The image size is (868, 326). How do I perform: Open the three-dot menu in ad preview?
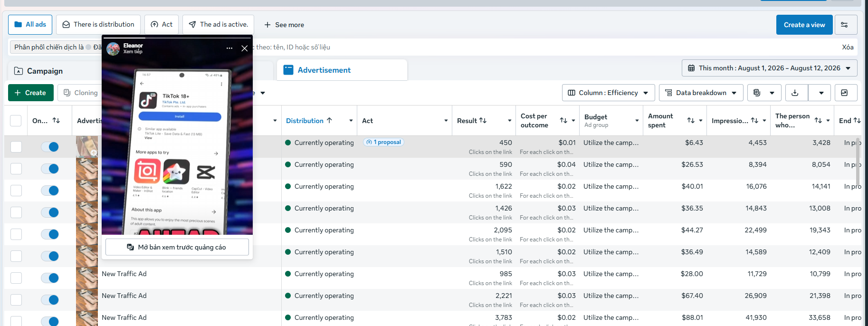tap(229, 48)
